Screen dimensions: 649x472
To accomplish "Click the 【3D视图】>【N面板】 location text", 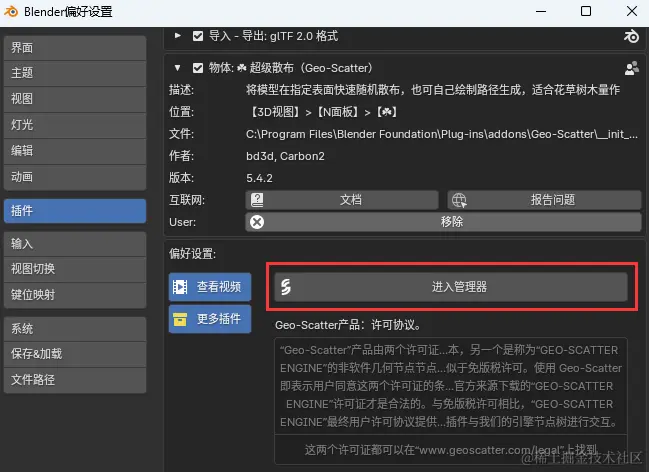I will pyautogui.click(x=323, y=112).
